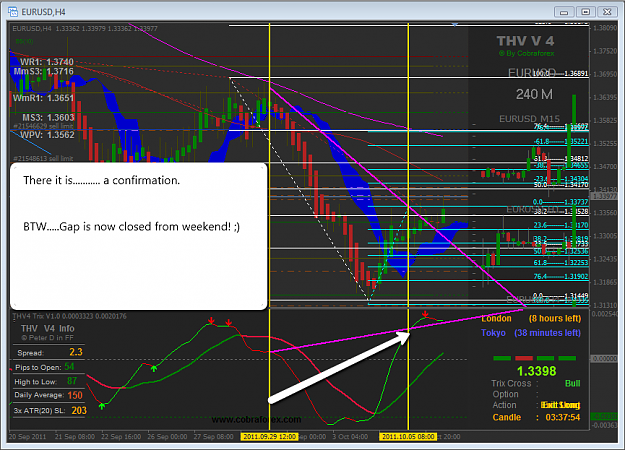Select the Fibonacci '0.0 1.33737' label

click(x=561, y=202)
